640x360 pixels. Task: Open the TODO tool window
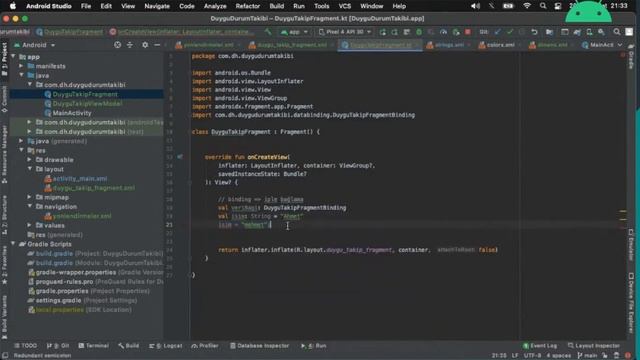(x=25, y=346)
